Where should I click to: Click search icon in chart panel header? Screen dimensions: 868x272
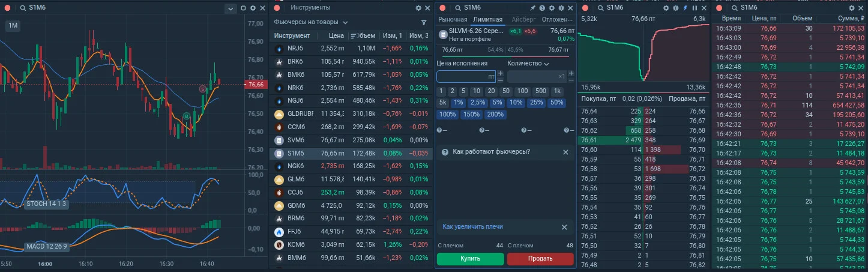(23, 8)
